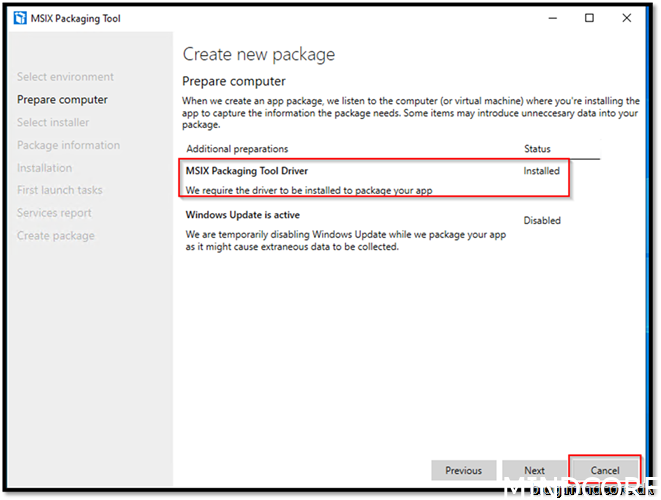The height and width of the screenshot is (500, 661).
Task: Go to the Select environment step
Action: click(x=65, y=77)
